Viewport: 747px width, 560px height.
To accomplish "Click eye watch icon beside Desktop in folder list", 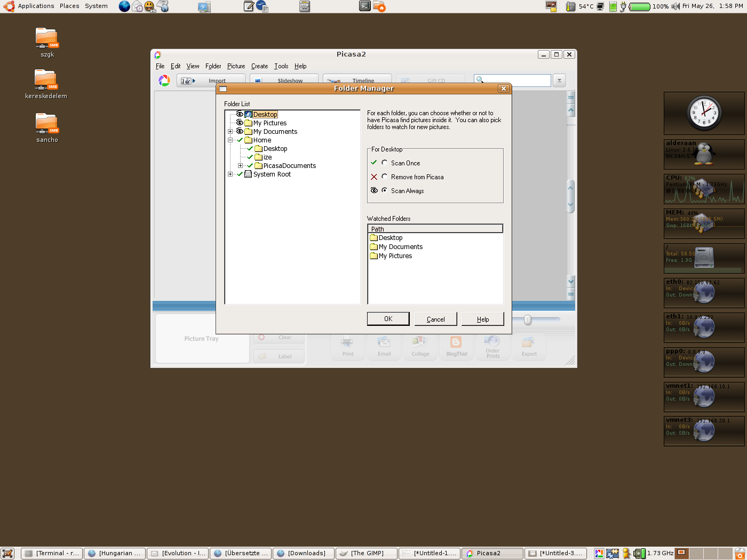I will point(240,114).
